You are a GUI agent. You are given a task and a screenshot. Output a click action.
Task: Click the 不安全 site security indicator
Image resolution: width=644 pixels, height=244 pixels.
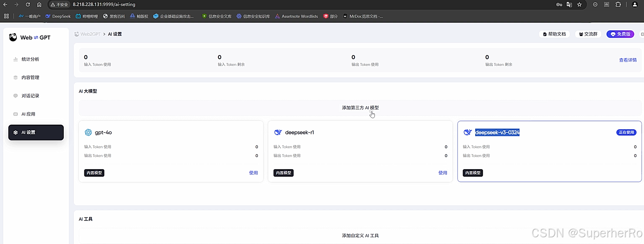tap(59, 4)
